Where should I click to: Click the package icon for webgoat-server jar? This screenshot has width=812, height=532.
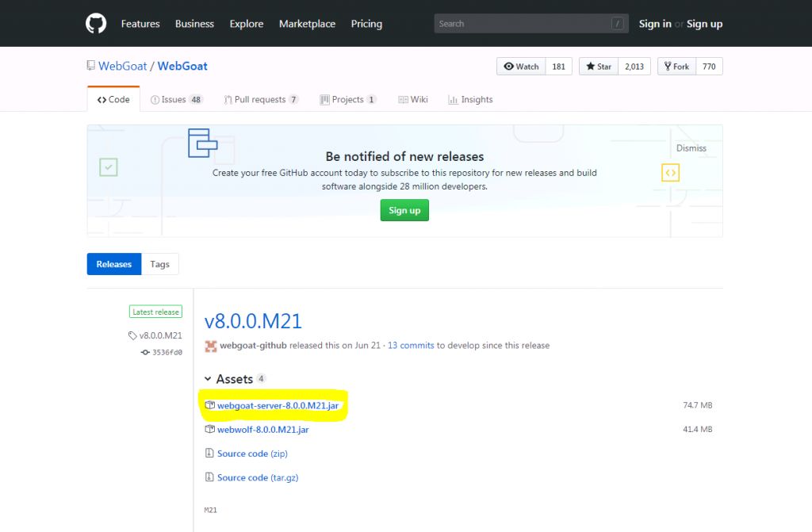(x=209, y=405)
